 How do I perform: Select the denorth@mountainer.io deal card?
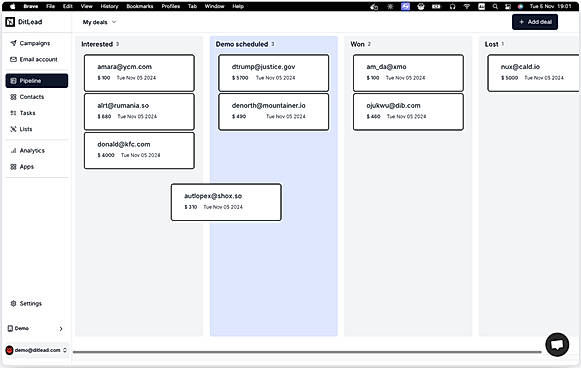273,112
